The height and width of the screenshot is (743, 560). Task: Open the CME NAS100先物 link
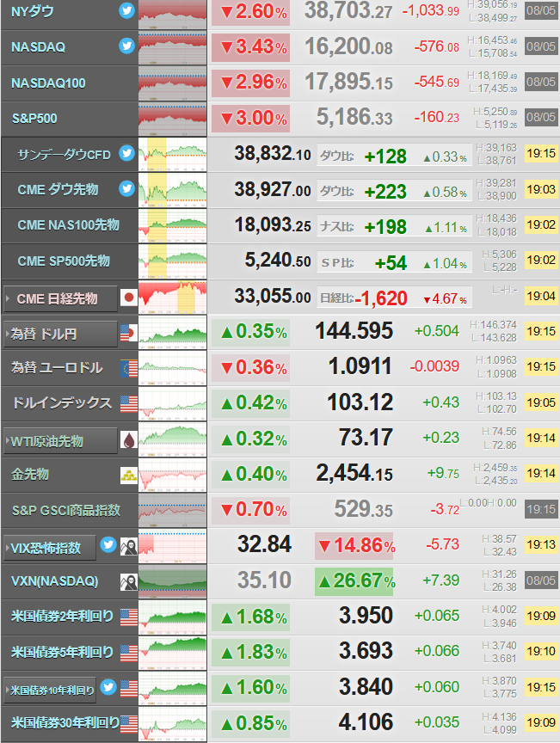(68, 224)
